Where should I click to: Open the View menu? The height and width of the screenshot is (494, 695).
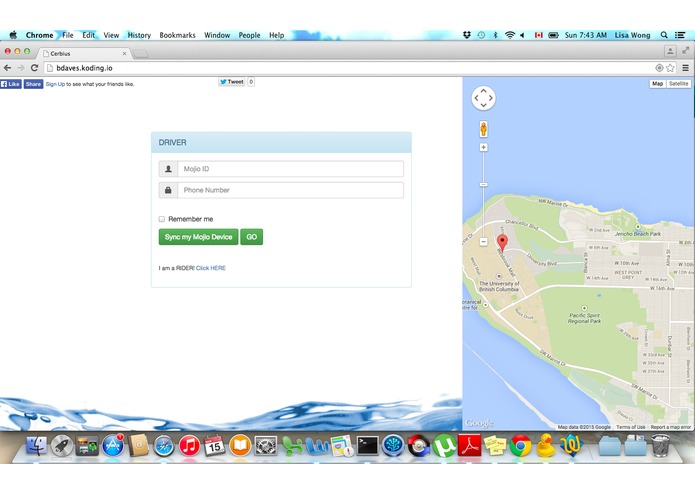[x=111, y=35]
